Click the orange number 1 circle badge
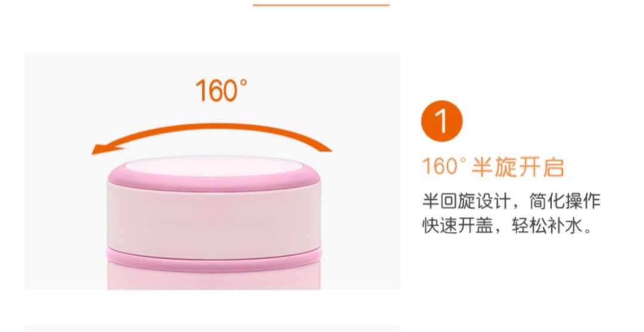The image size is (644, 332). (x=442, y=121)
